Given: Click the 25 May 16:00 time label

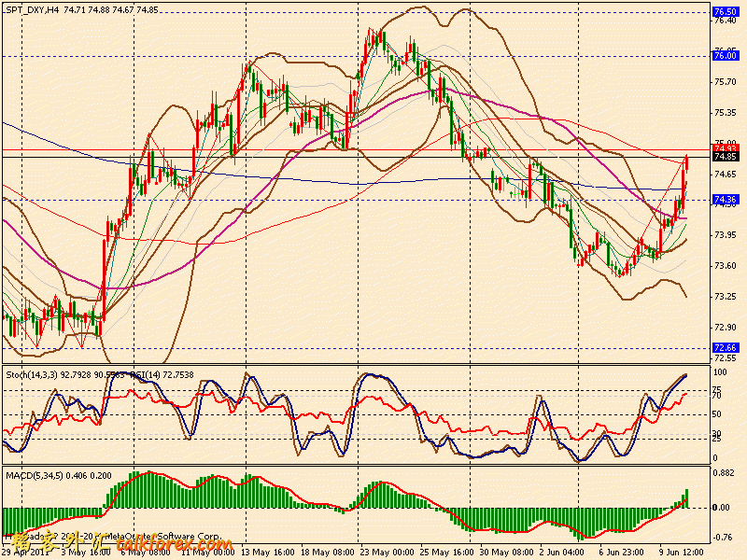Looking at the screenshot, I should (446, 553).
